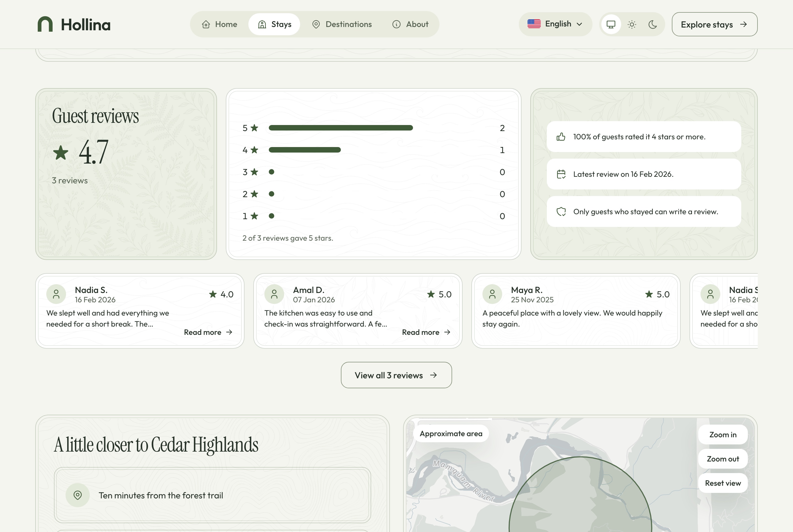Click Maya R.'s 5.0 star icon
Viewport: 793px width, 532px height.
[649, 294]
